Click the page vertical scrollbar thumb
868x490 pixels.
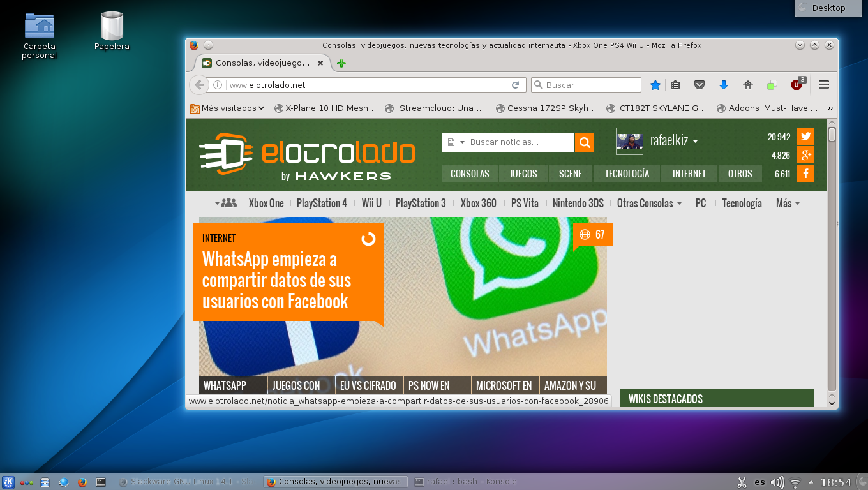point(832,135)
